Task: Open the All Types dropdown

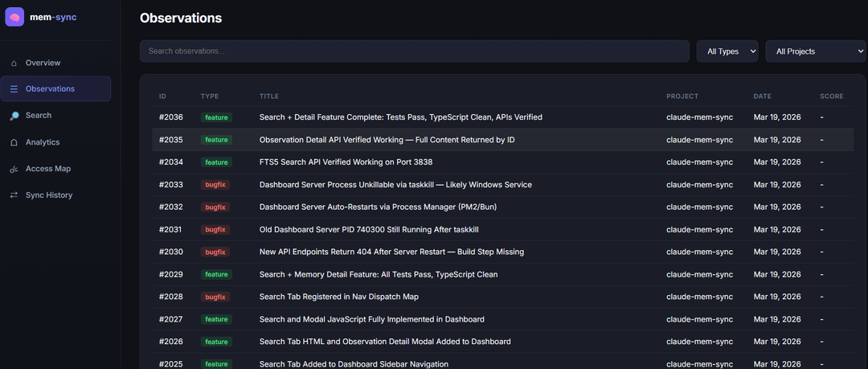Action: 727,51
